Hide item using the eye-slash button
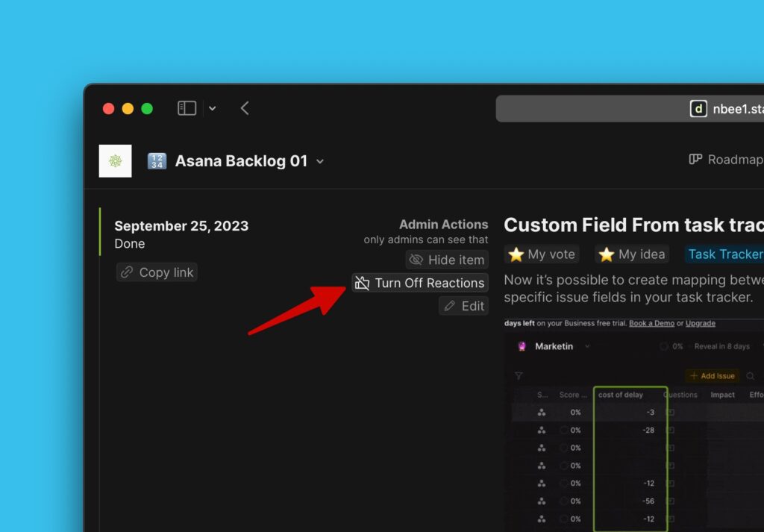764x532 pixels. pos(447,260)
